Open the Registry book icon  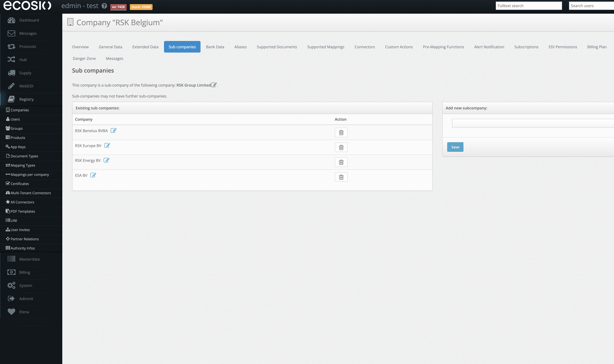pyautogui.click(x=11, y=99)
